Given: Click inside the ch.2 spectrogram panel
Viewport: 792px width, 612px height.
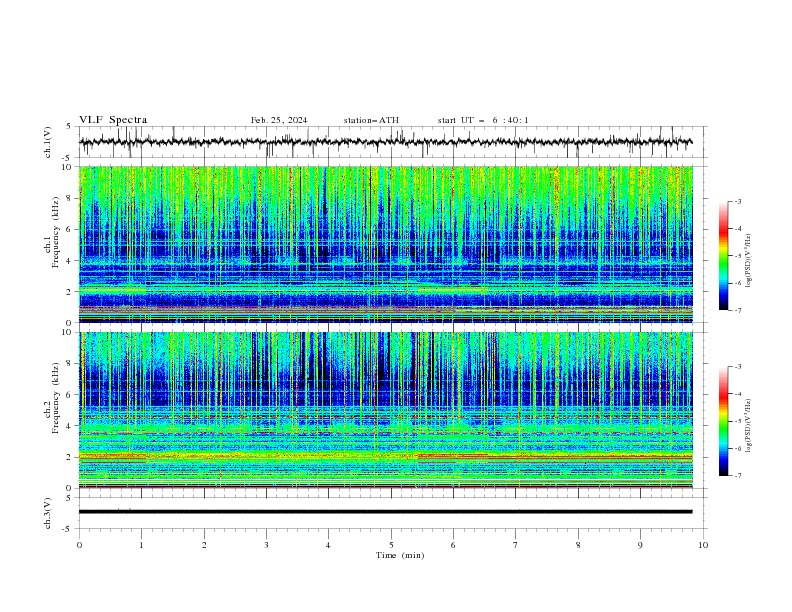Looking at the screenshot, I should pos(386,410).
